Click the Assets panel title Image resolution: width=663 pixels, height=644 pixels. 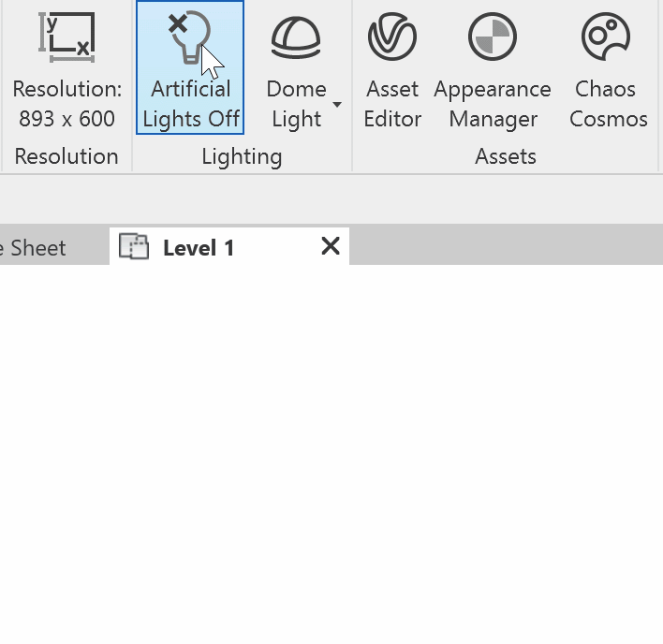click(506, 156)
